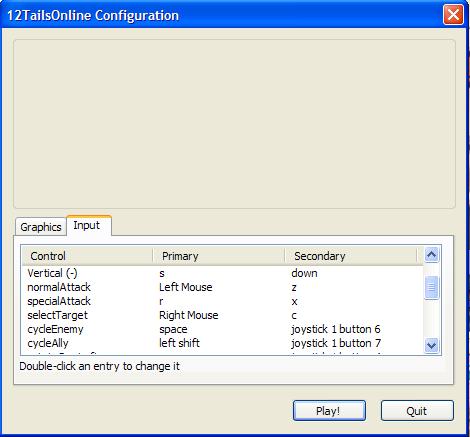
Task: Click the secondary key 'x' cell
Action: pos(294,302)
